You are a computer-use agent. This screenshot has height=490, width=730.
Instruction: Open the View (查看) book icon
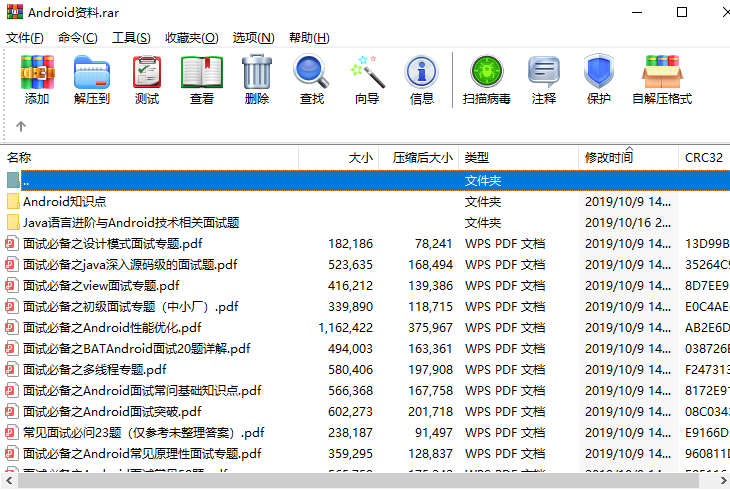click(x=202, y=72)
